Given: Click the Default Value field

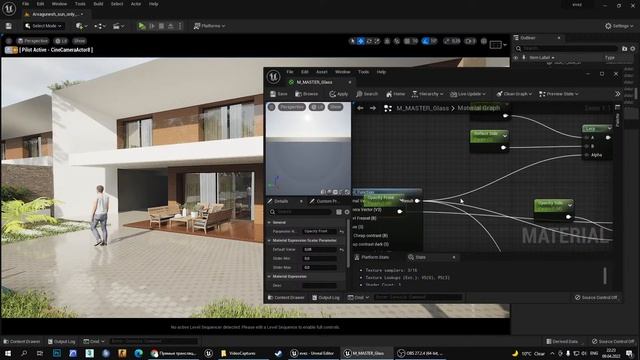Looking at the screenshot, I should [320, 249].
